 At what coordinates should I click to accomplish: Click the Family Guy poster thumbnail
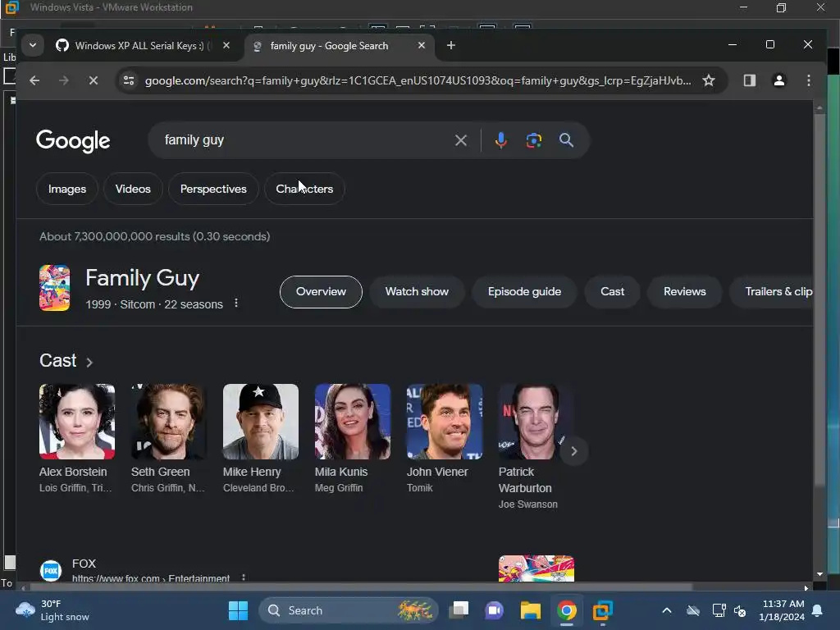(55, 288)
